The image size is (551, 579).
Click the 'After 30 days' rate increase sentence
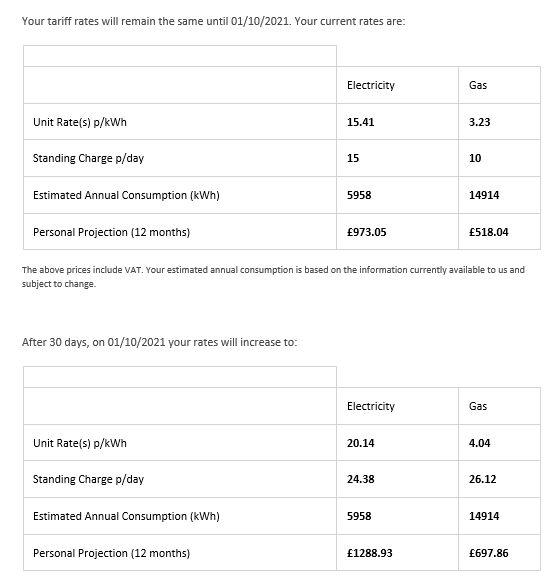click(160, 342)
